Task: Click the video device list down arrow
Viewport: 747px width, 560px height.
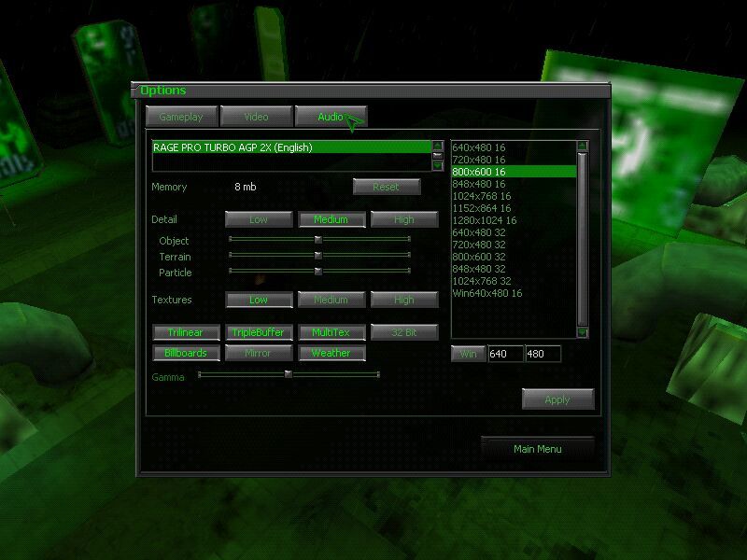Action: pos(437,165)
